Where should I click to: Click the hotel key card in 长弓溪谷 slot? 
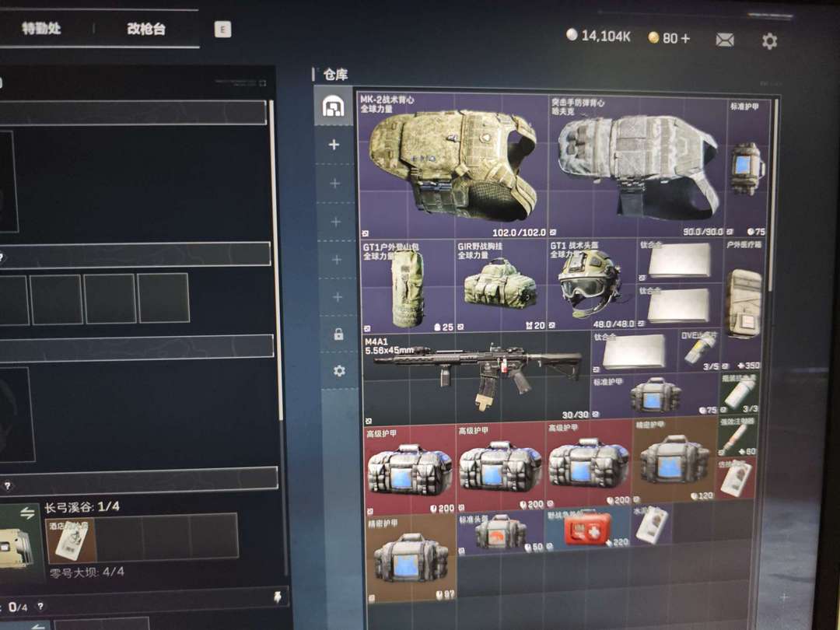72,538
